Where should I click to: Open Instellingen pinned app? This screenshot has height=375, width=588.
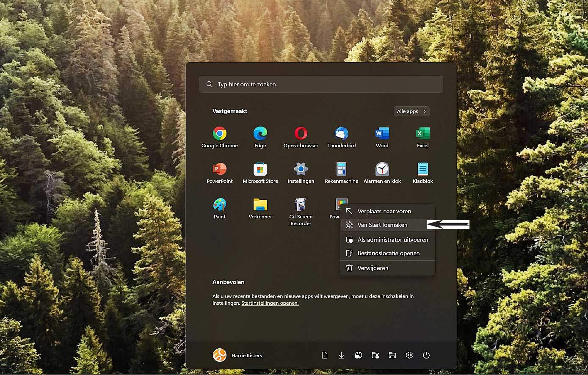[301, 173]
